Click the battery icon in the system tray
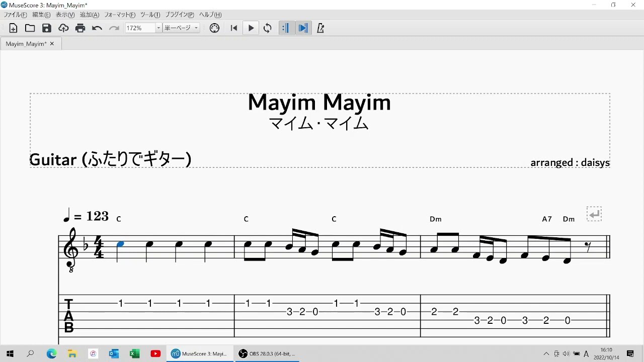 click(x=577, y=354)
